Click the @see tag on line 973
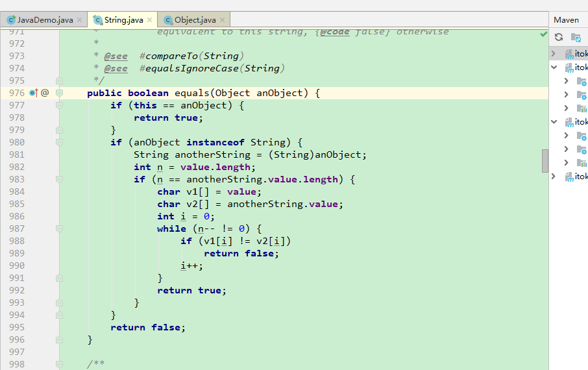The width and height of the screenshot is (588, 370). click(116, 56)
